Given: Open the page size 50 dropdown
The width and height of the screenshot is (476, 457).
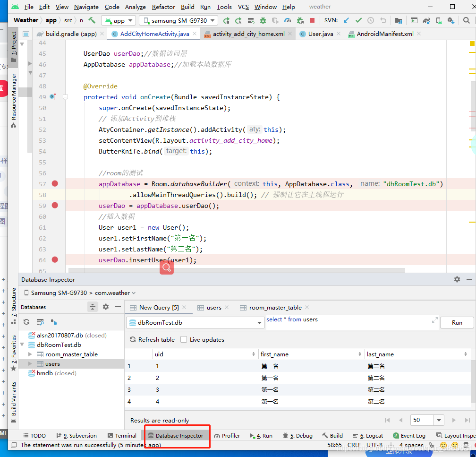Looking at the screenshot, I should (x=439, y=420).
